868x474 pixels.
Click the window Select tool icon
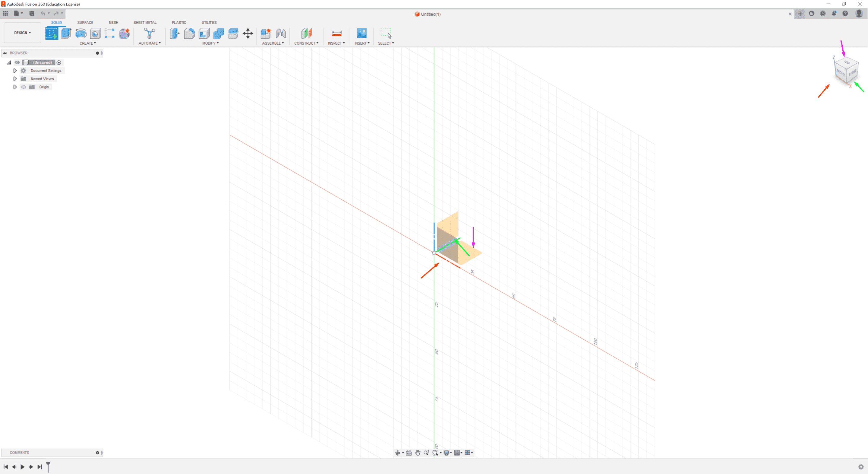[386, 33]
